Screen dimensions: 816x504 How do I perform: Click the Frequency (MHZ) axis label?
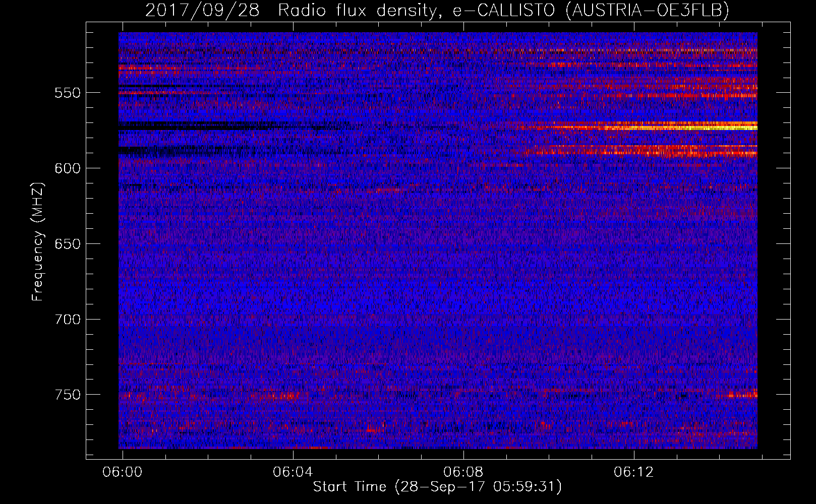pos(37,241)
